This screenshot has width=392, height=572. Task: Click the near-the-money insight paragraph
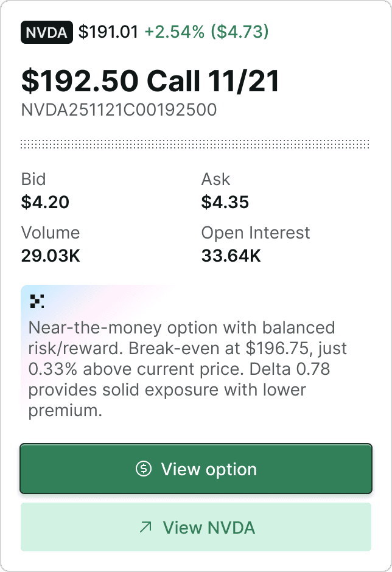click(x=183, y=369)
